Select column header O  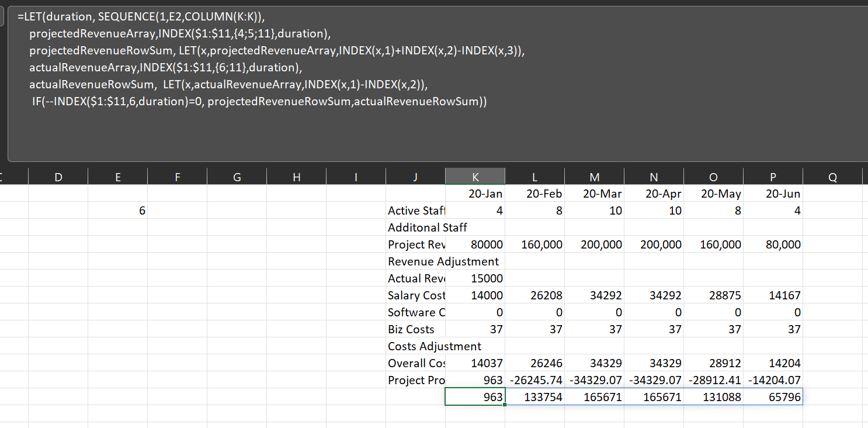tap(713, 177)
